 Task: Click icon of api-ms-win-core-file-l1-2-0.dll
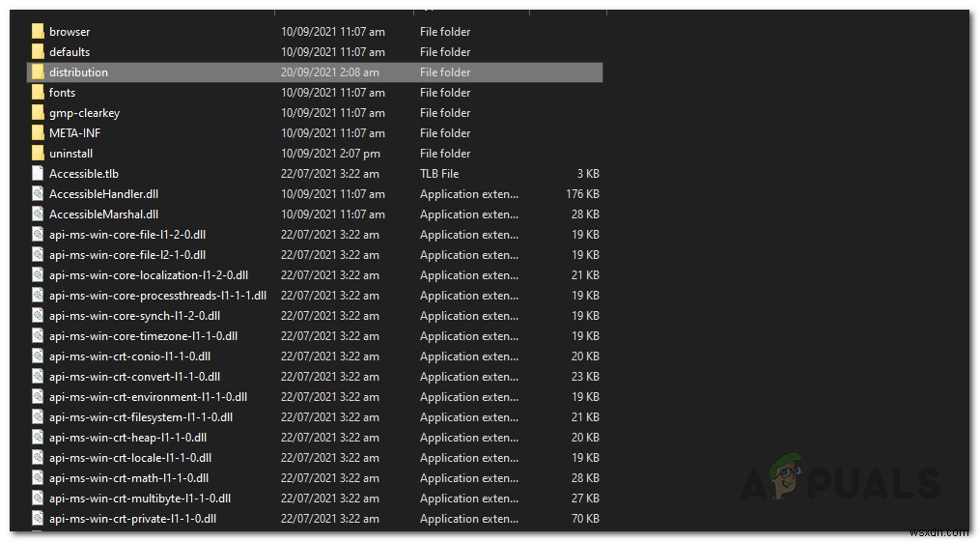click(38, 235)
